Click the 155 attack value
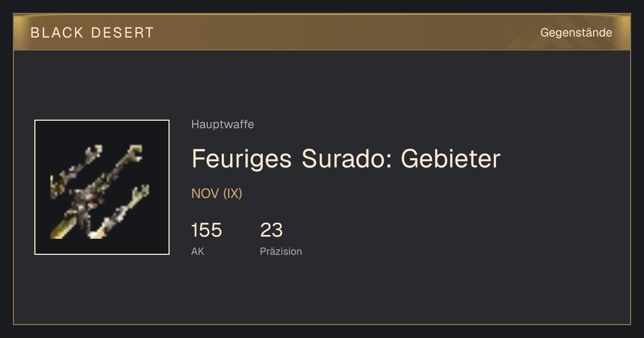Image resolution: width=644 pixels, height=338 pixels. tap(207, 230)
